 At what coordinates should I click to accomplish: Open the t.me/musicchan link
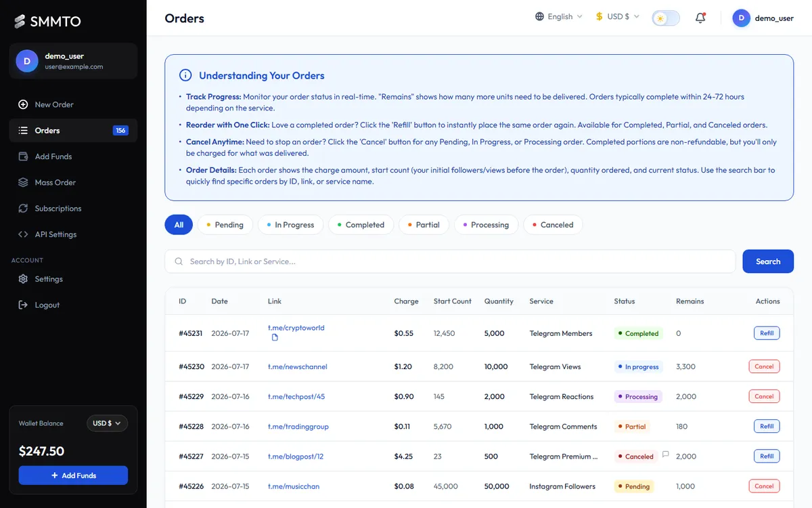click(294, 486)
